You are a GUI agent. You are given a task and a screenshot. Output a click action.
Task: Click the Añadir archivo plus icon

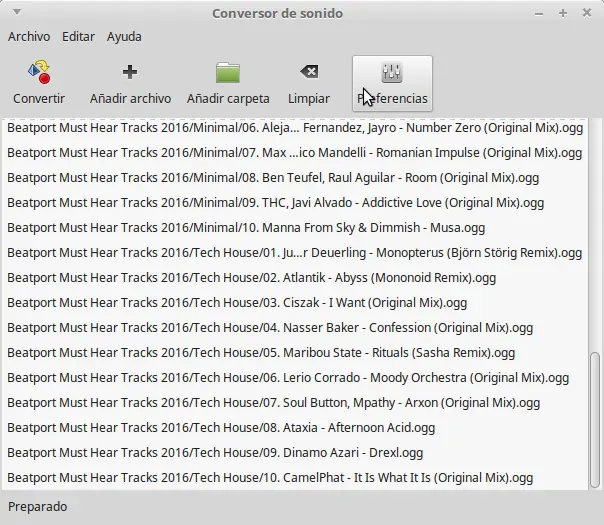130,72
